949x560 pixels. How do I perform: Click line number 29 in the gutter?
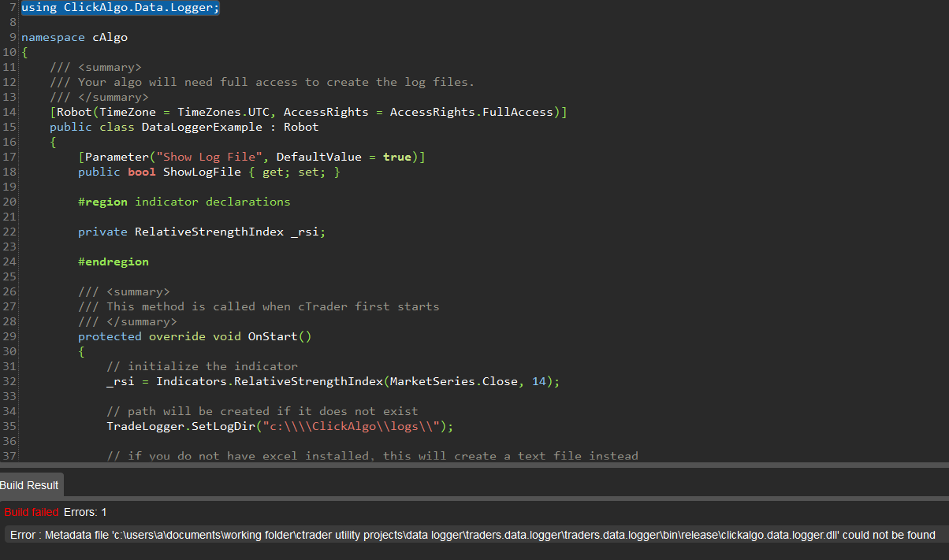(x=9, y=336)
